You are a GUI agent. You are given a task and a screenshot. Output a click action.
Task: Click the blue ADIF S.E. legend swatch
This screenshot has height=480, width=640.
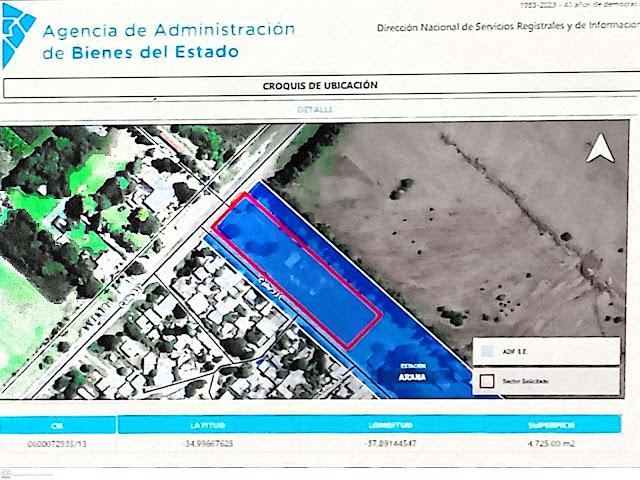click(x=487, y=352)
